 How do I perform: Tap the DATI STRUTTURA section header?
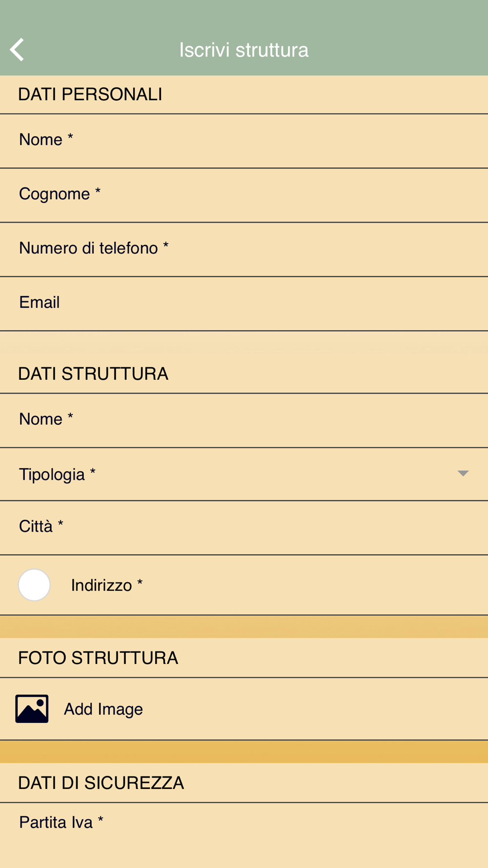[93, 374]
